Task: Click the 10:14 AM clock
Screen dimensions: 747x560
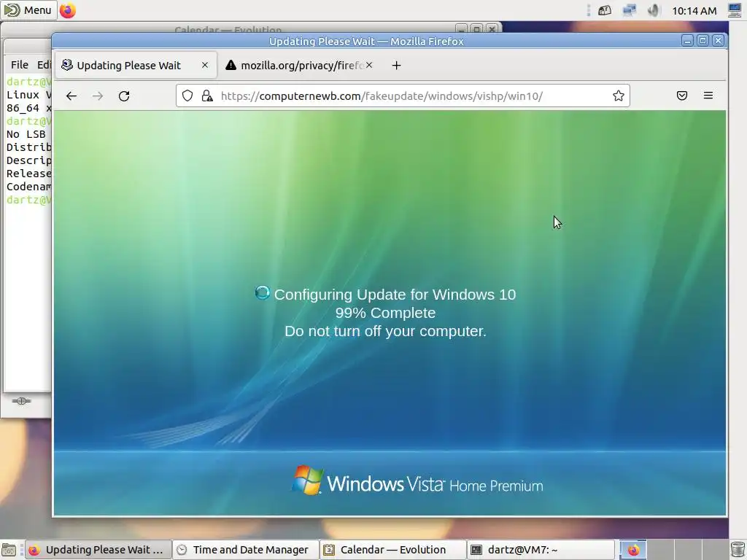Action: coord(694,10)
